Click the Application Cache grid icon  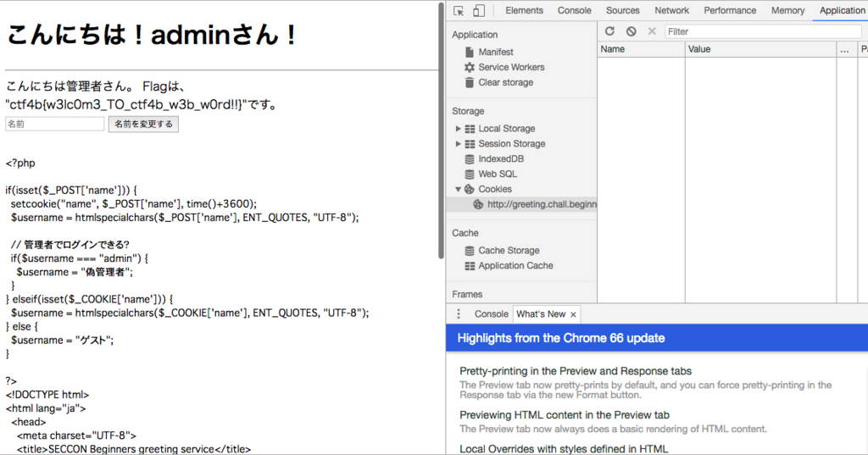(470, 266)
